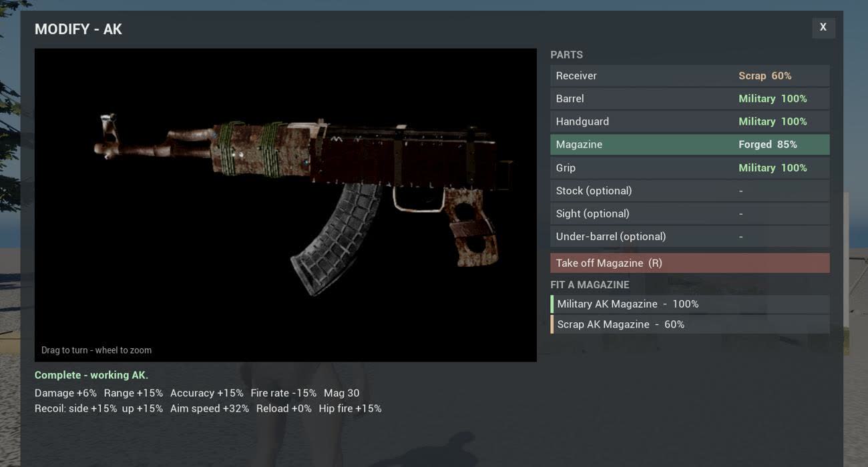Select the Barrel part row

coord(690,99)
